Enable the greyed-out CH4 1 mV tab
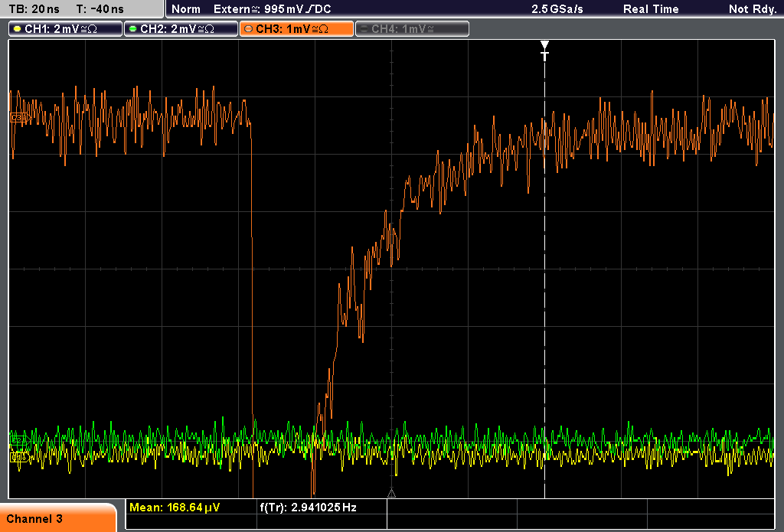 [412, 29]
